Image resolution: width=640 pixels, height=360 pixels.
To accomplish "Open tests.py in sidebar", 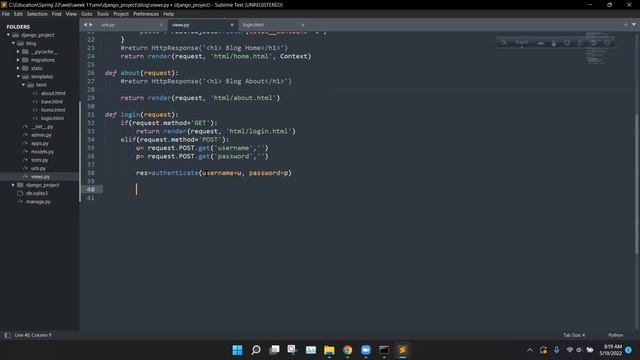I will [x=40, y=160].
